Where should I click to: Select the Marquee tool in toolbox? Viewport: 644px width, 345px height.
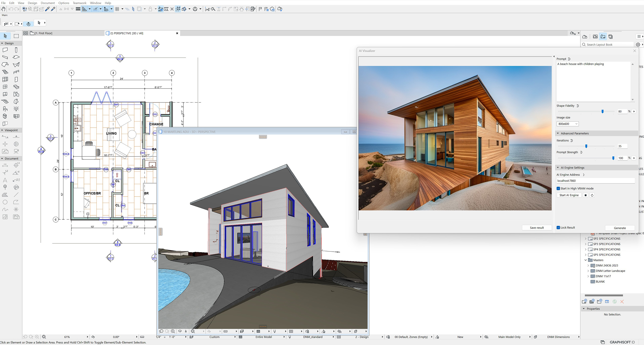[x=16, y=36]
